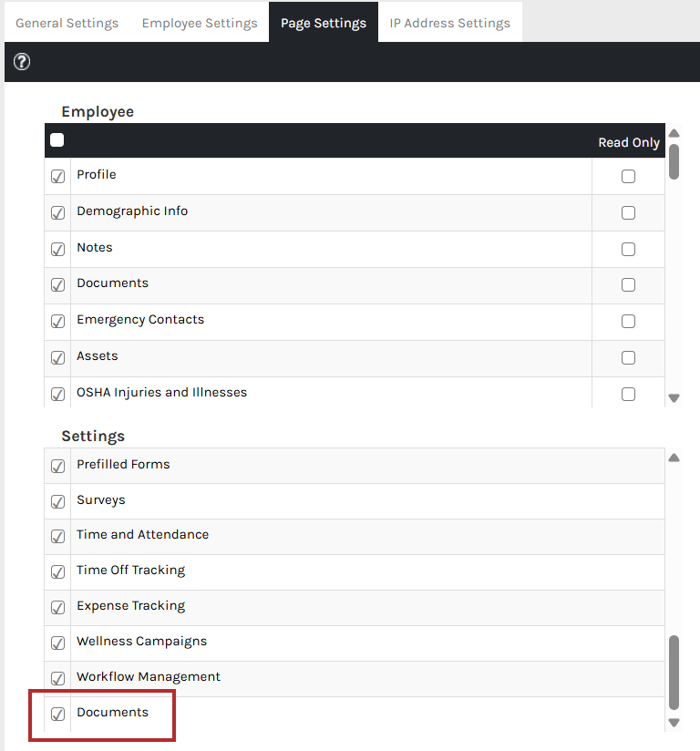Toggle the Notes page checkbox

tap(58, 249)
